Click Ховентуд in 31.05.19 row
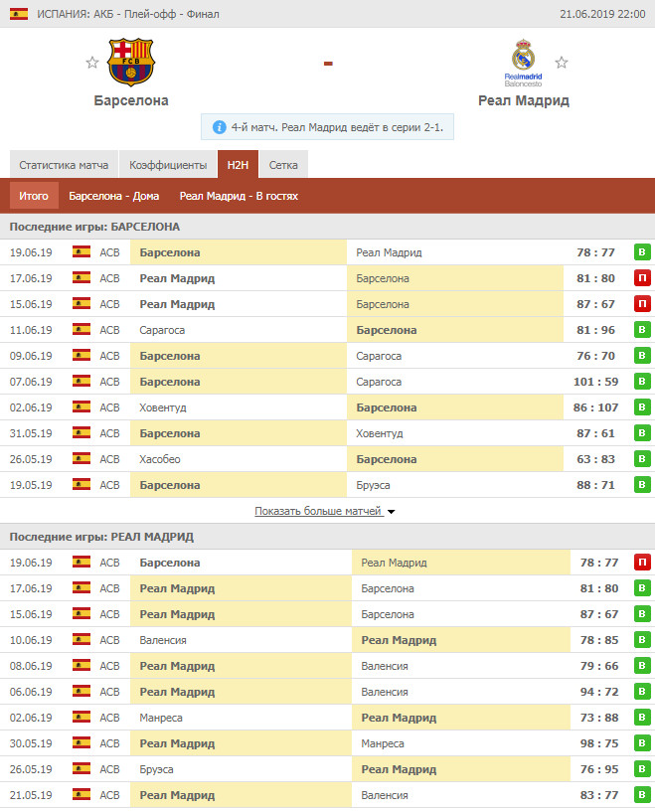Screen dimensions: 655x812 (x=380, y=433)
